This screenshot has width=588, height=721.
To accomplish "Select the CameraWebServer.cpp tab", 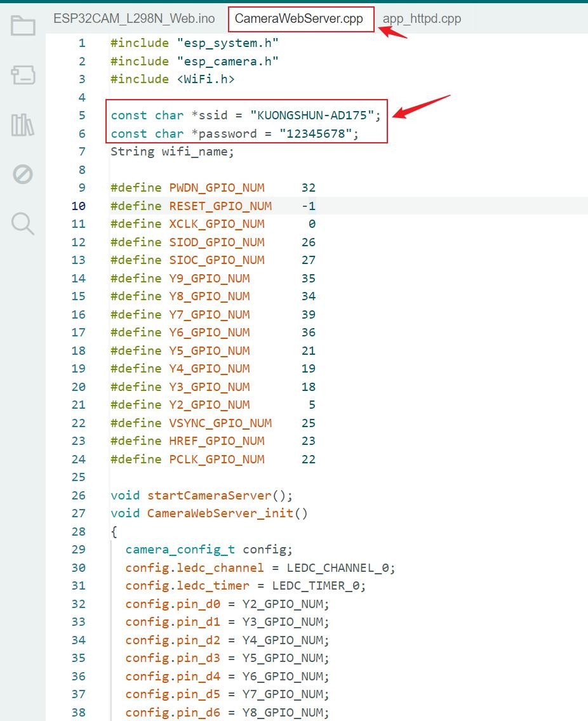I will pos(298,18).
